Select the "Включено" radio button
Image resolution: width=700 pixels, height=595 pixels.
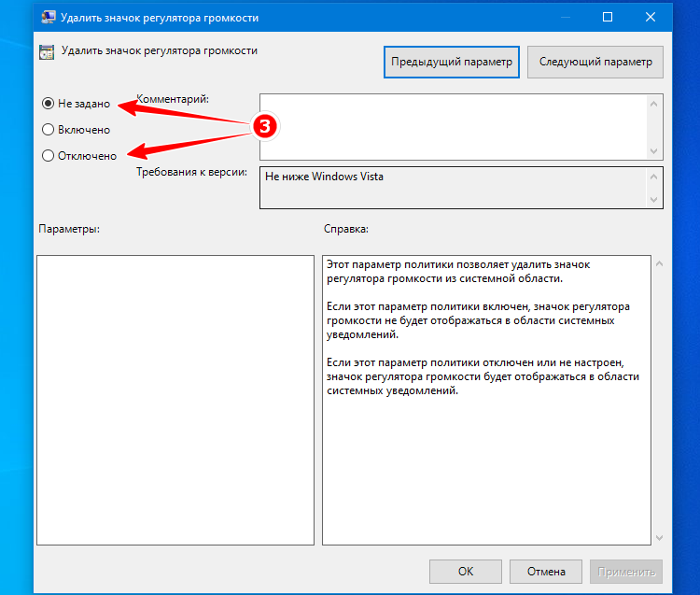click(48, 130)
